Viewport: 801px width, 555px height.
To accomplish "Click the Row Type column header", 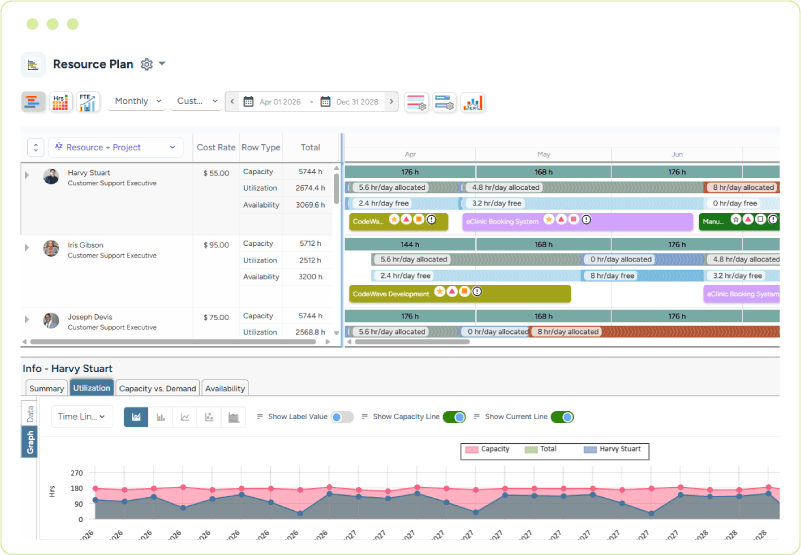I will 261,147.
